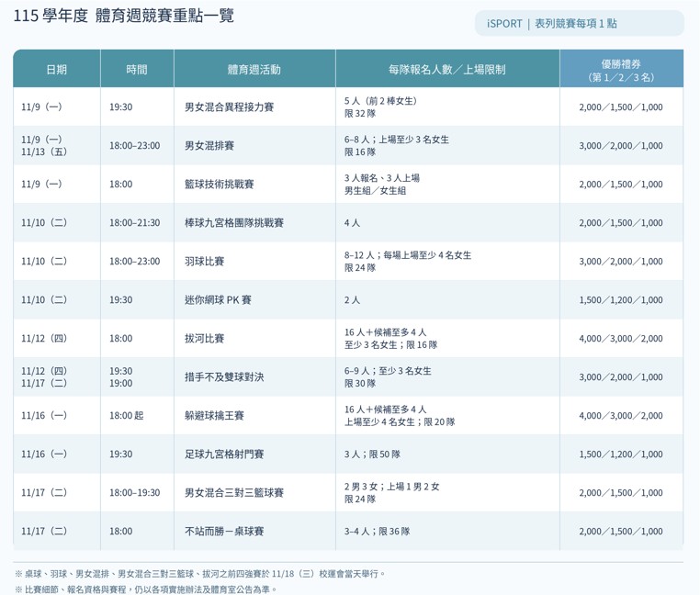Screen dimensions: 700x595
Task: Click the 體育週活動 column header
Action: pos(254,69)
